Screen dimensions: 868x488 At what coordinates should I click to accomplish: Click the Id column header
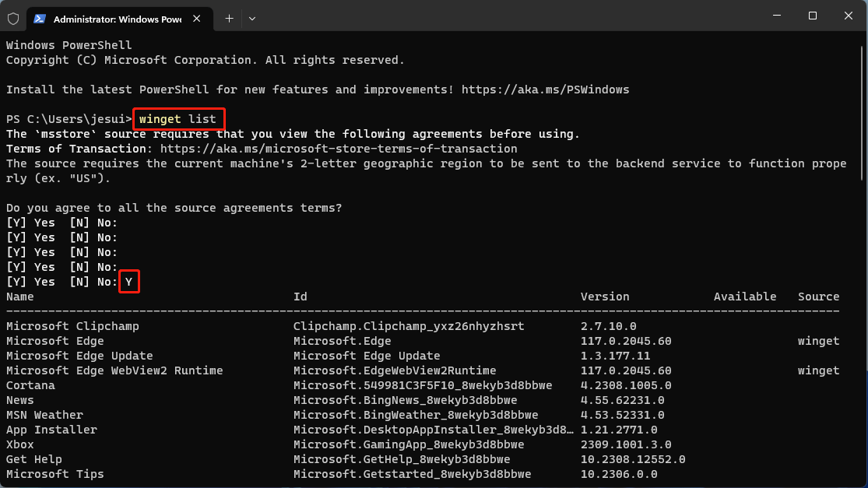(x=300, y=297)
